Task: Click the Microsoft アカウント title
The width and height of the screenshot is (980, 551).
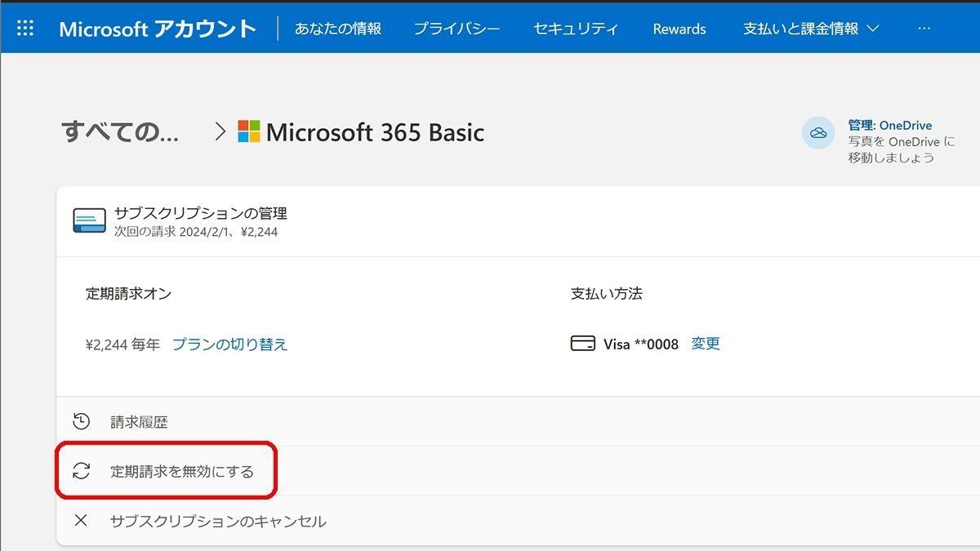Action: 158,29
